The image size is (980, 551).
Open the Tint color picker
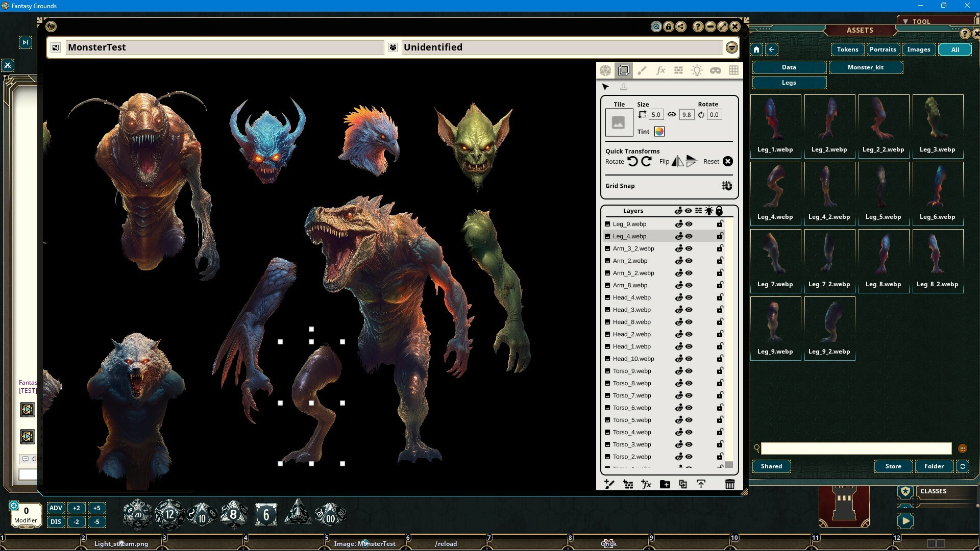point(659,132)
